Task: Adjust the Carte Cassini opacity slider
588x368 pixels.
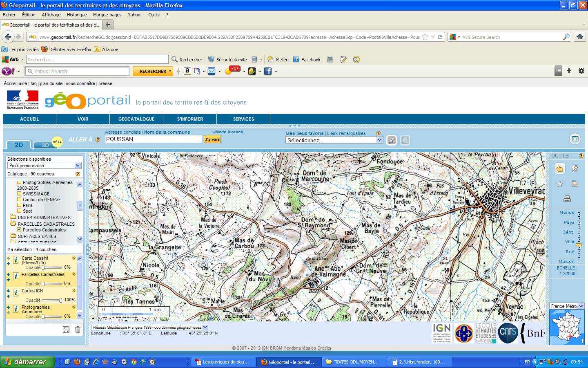Action: [x=43, y=267]
